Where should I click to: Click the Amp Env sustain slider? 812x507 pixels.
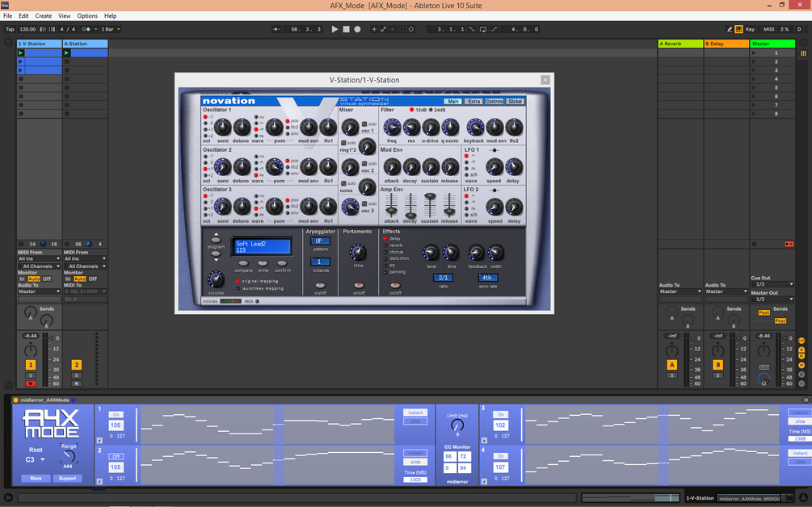429,197
